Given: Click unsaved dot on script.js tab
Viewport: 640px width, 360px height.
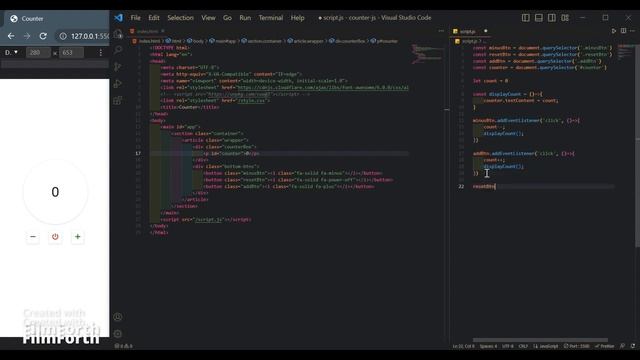Looking at the screenshot, I should tap(485, 31).
